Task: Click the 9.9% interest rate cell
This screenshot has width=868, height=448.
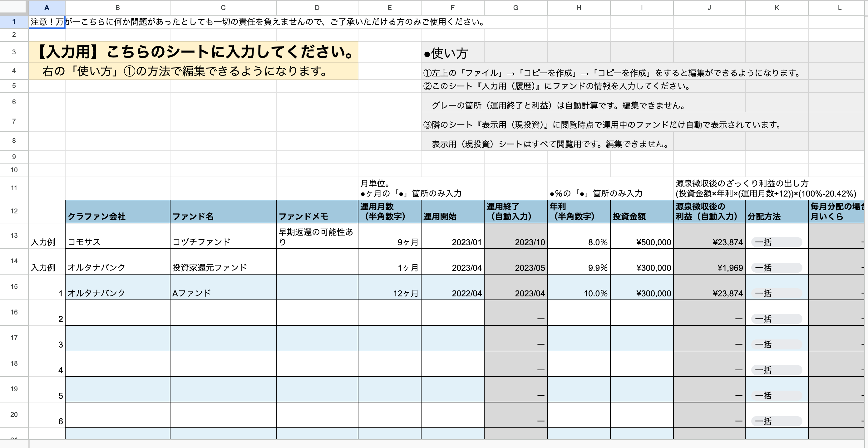Action: pos(579,261)
